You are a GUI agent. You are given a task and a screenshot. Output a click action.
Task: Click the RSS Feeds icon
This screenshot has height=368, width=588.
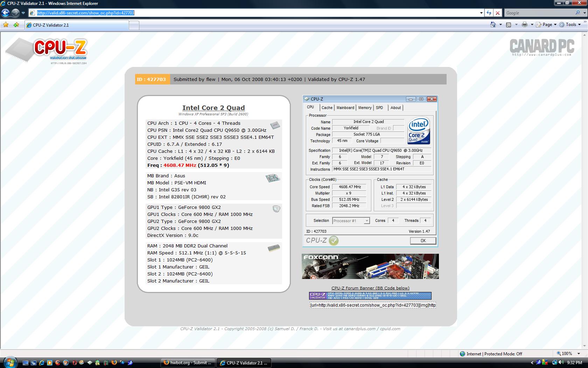[509, 25]
